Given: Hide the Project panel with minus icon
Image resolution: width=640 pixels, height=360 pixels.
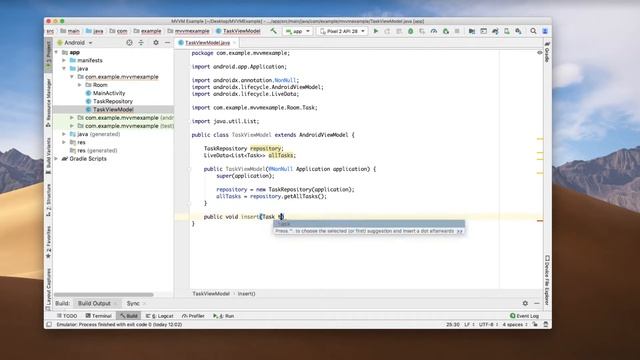Looking at the screenshot, I should (167, 42).
